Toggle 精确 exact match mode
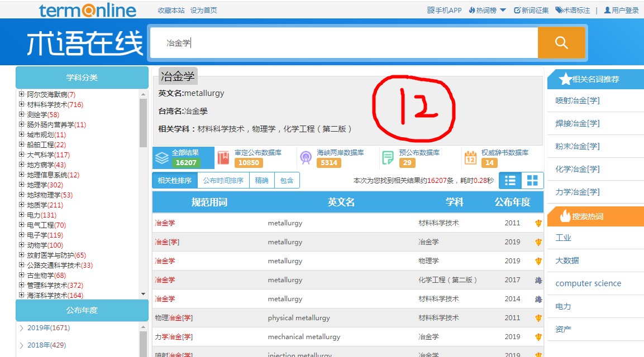Image resolution: width=644 pixels, height=357 pixels. [261, 181]
